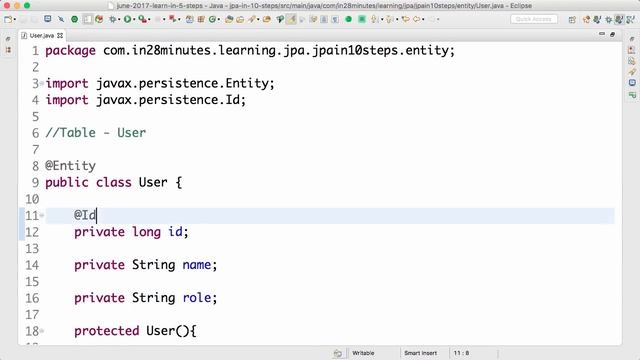
Task: Click in the Quick Access field
Action: click(x=533, y=19)
